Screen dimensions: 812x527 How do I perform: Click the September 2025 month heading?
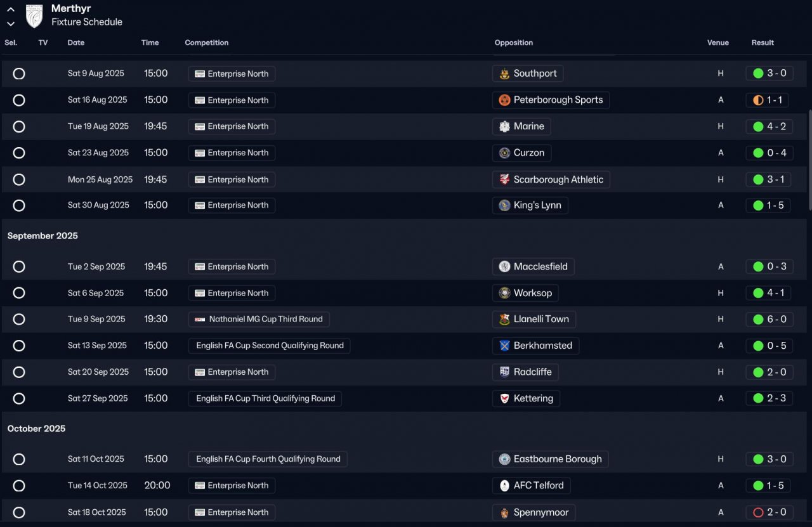[43, 236]
